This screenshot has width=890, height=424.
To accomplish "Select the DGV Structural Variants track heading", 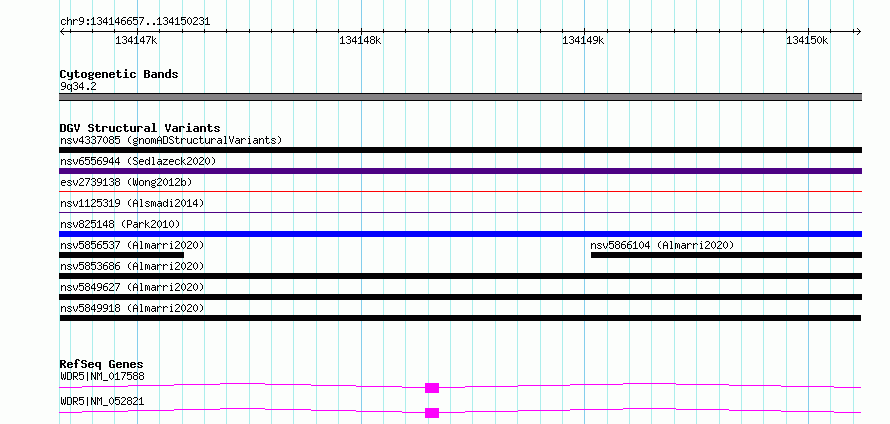I will (x=140, y=128).
